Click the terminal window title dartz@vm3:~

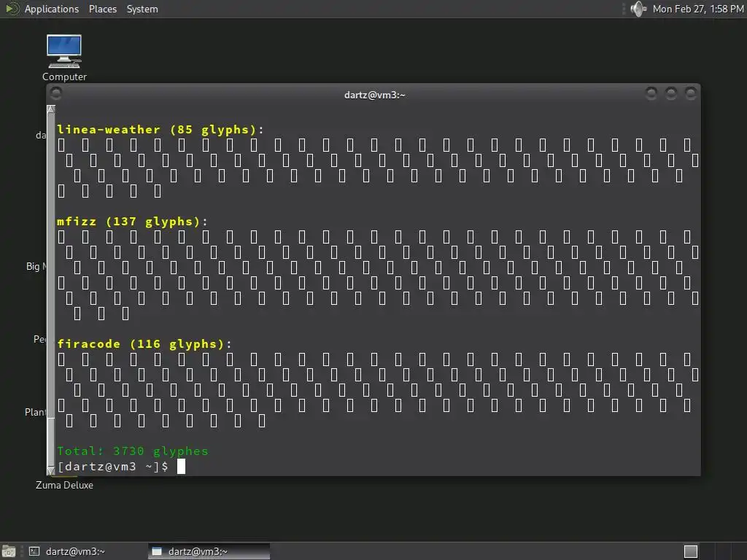point(374,95)
